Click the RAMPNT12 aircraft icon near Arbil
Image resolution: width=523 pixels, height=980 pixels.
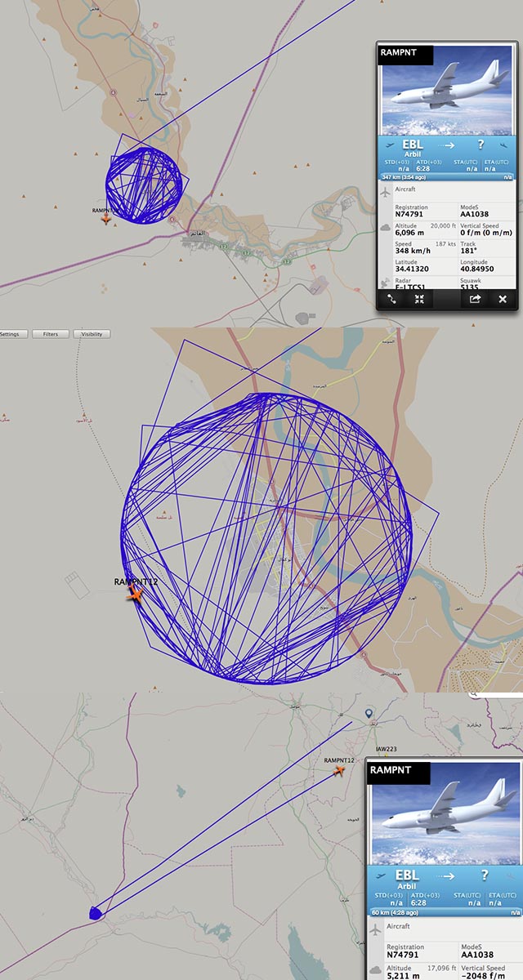pos(339,770)
